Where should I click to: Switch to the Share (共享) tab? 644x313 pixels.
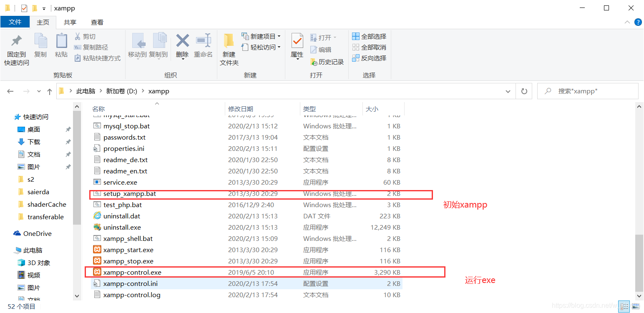70,23
